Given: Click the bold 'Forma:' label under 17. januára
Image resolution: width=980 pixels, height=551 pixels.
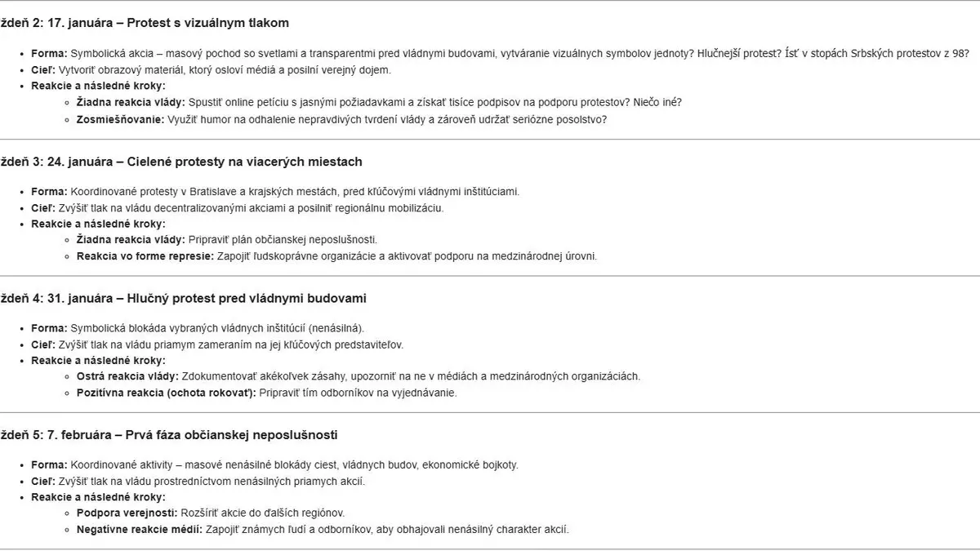Looking at the screenshot, I should 49,54.
